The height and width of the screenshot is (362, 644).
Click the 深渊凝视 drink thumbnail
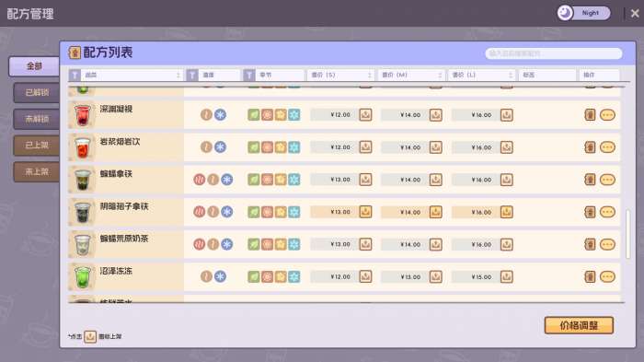[82, 114]
